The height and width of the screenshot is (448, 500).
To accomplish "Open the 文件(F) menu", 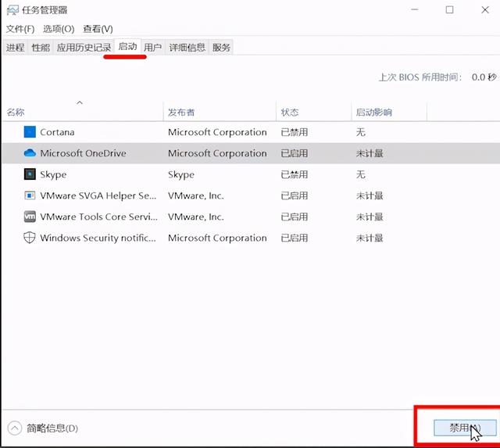I will (x=20, y=29).
